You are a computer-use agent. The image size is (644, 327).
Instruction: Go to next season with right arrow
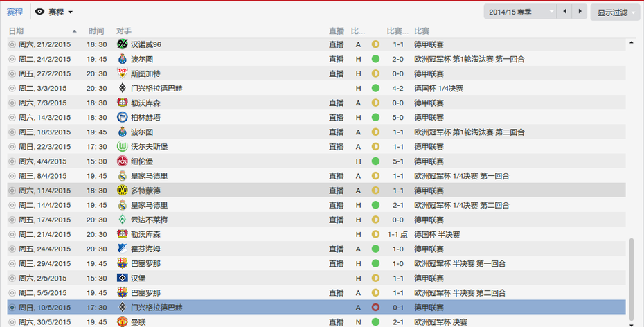[x=580, y=12]
